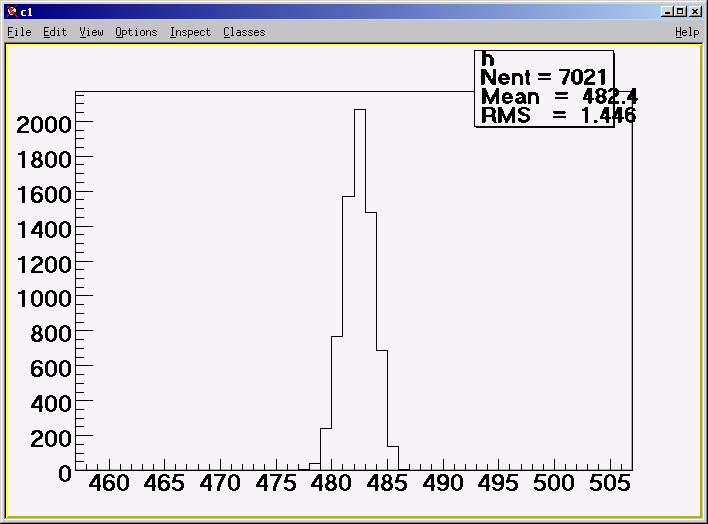Click the x-axis label 480
This screenshot has height=524, width=708.
[331, 483]
